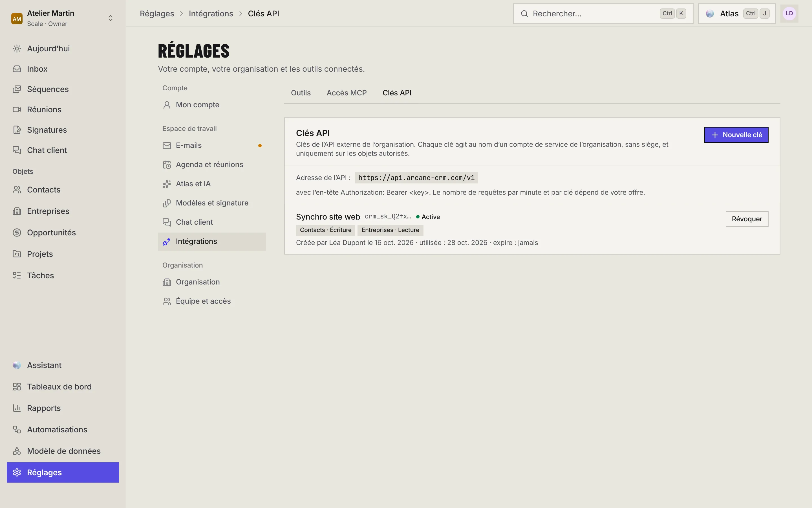Open the Signatures pen icon
Screen dimensions: 812x508
[17, 130]
